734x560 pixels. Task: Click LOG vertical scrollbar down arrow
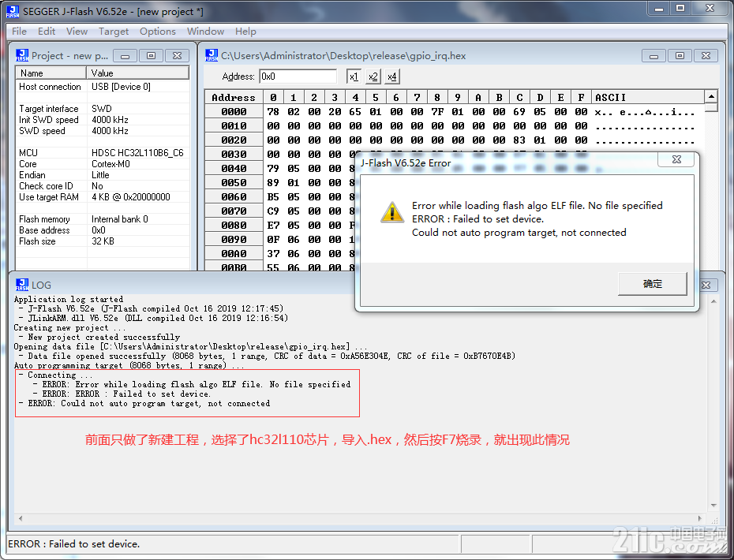pos(713,506)
